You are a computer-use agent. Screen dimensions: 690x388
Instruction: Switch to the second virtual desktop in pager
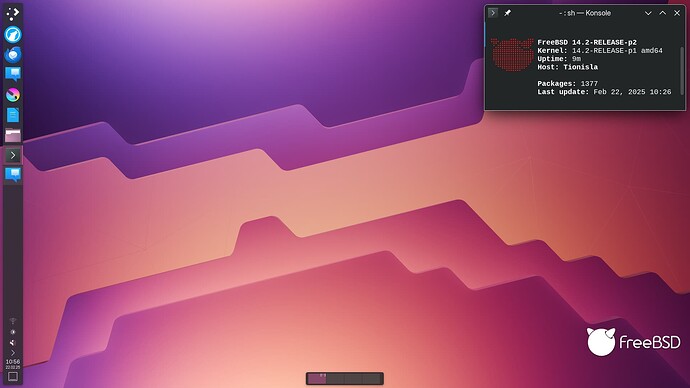pyautogui.click(x=335, y=378)
